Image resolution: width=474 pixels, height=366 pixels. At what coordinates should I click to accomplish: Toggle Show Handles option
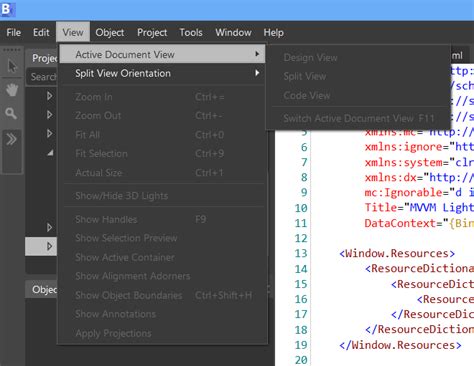[x=162, y=219]
